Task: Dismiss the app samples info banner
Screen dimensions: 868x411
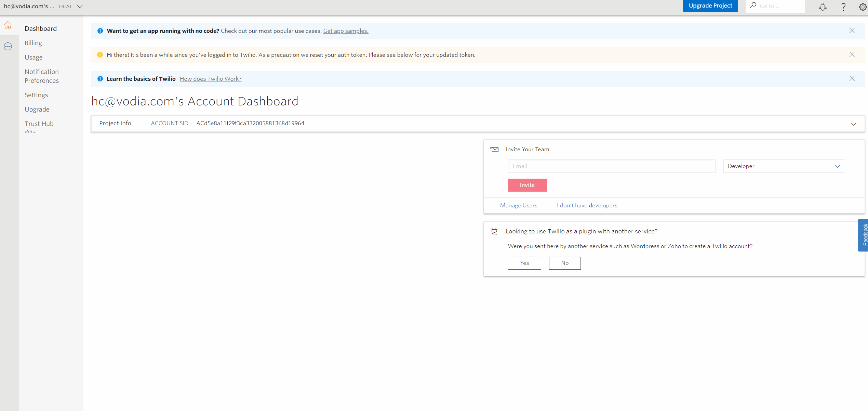Action: pos(852,31)
